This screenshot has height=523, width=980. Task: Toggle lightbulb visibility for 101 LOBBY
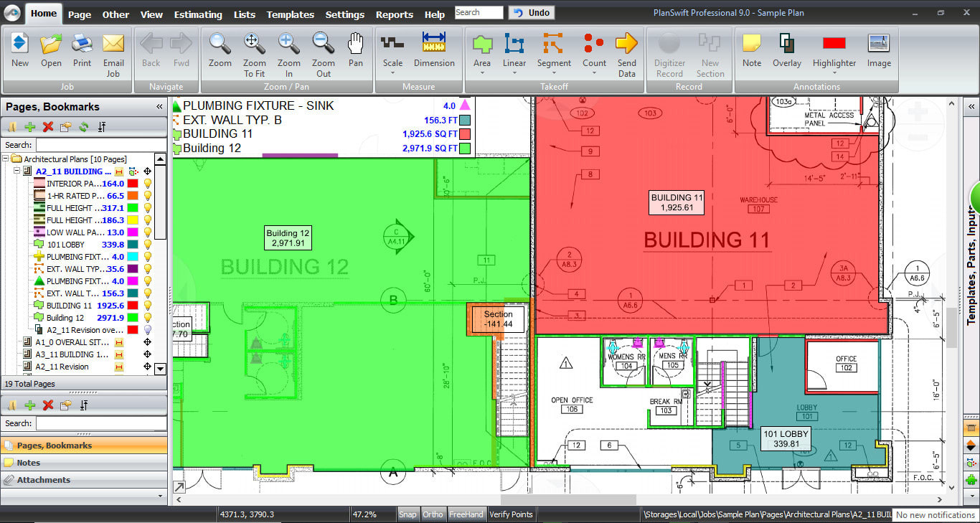point(148,245)
